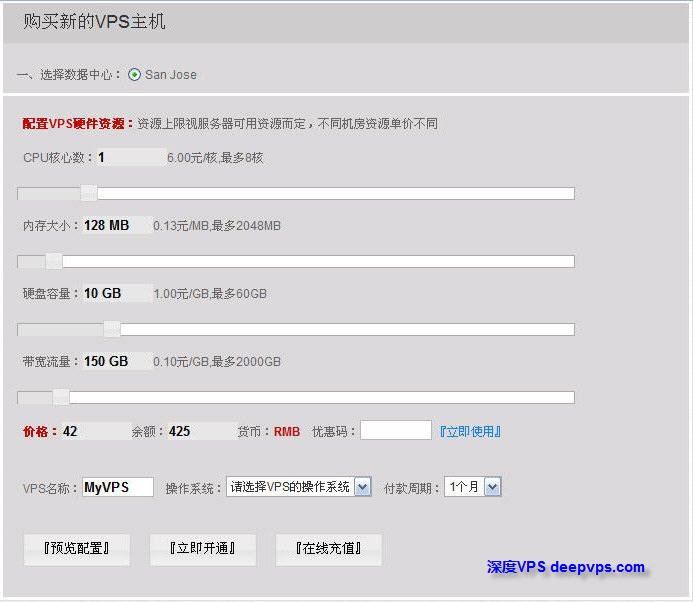Click the disk capacity slider handle
Image resolution: width=693 pixels, height=602 pixels.
(x=112, y=329)
